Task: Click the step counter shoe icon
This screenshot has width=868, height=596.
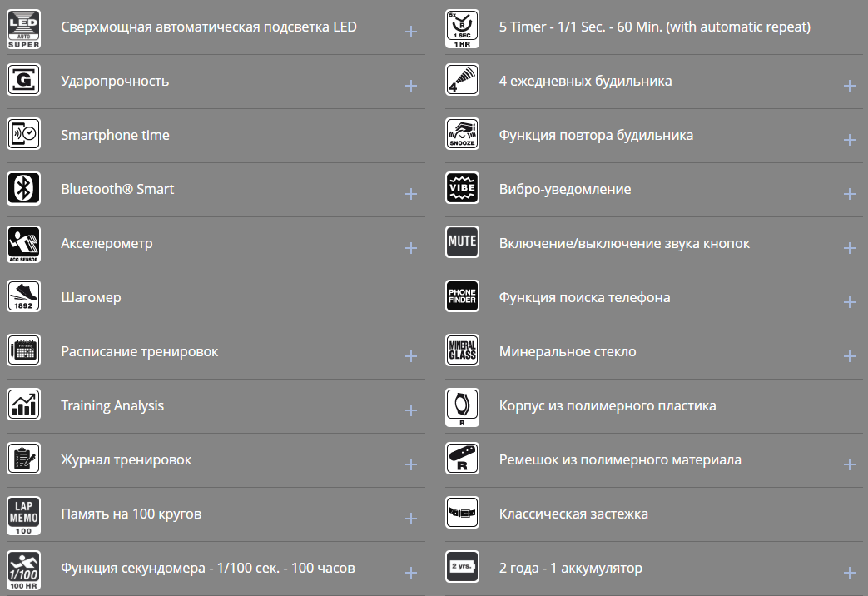Action: pos(23,297)
